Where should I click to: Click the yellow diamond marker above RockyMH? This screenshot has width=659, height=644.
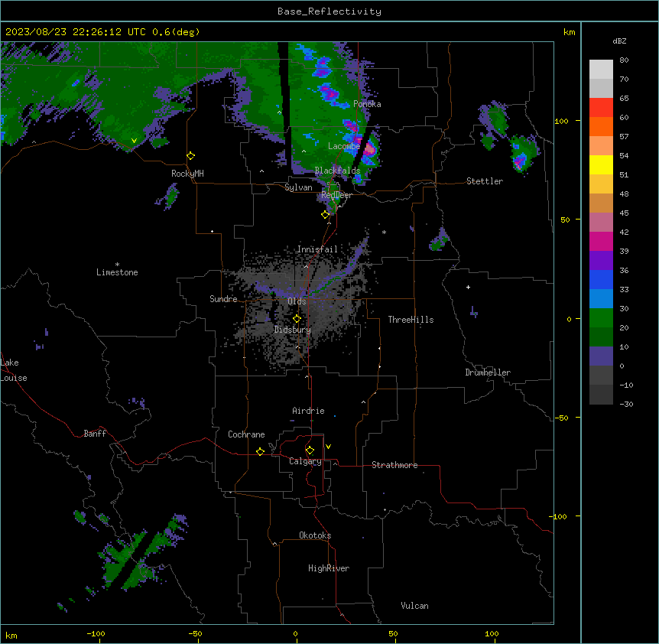[190, 156]
